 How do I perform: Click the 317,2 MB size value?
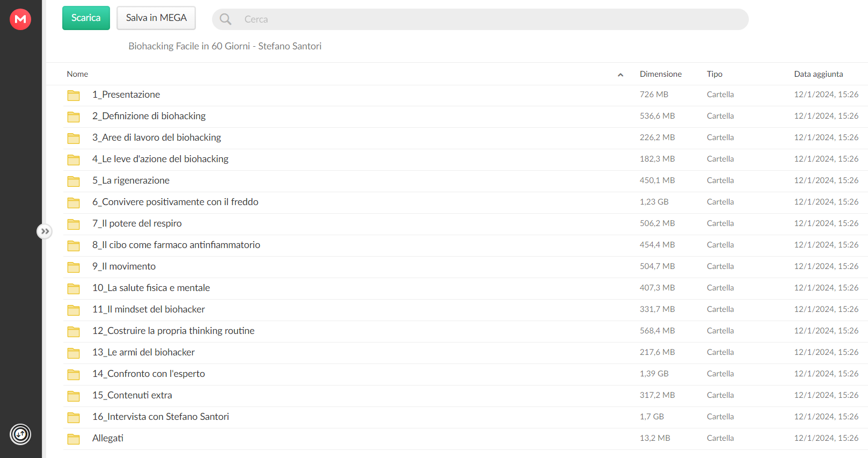point(657,395)
